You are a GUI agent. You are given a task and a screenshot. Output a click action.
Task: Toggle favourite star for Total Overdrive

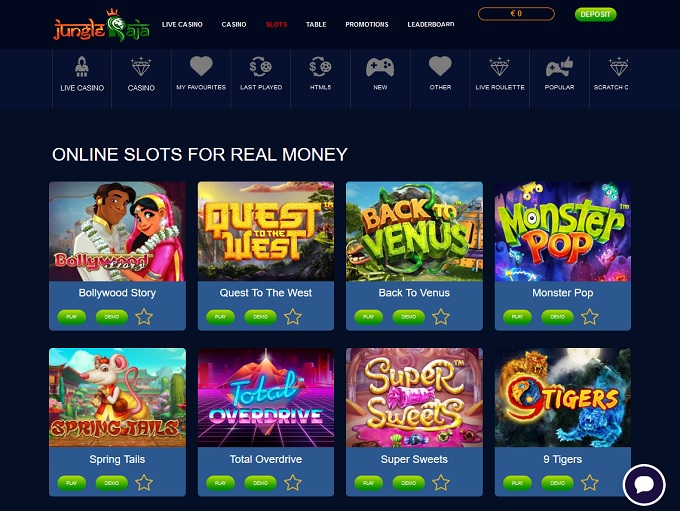293,482
